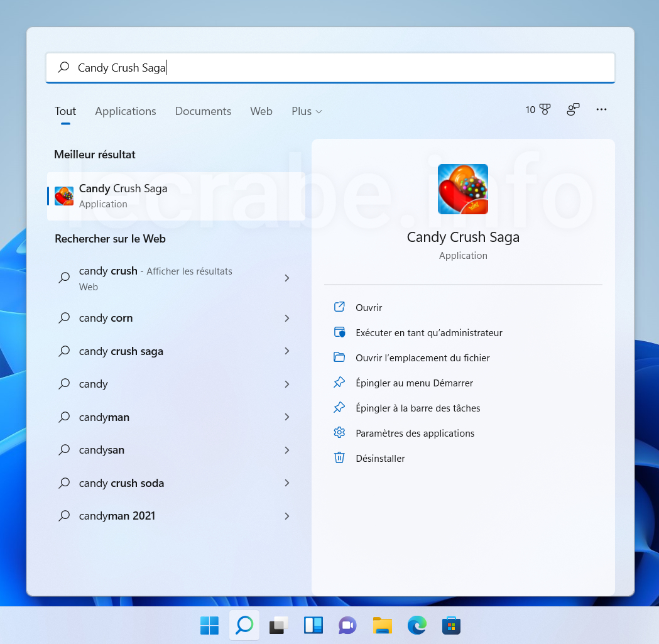
Task: Open the feedback people icon
Action: coord(573,109)
